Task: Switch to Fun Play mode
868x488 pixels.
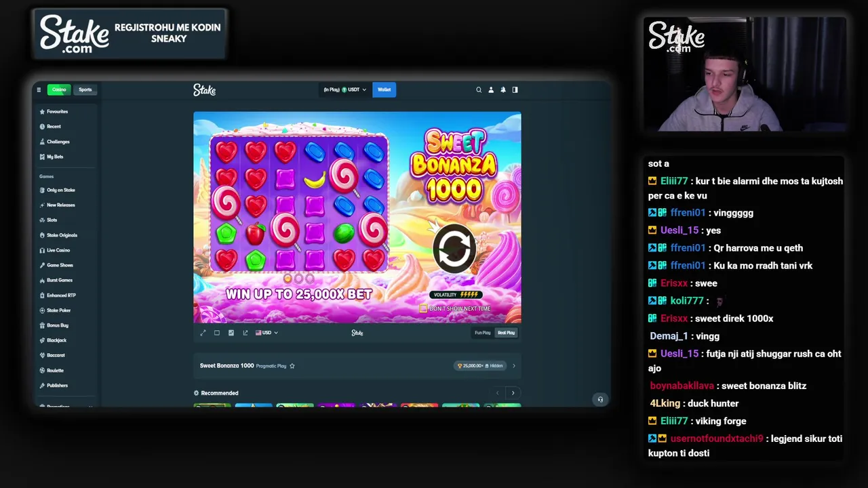Action: point(482,333)
